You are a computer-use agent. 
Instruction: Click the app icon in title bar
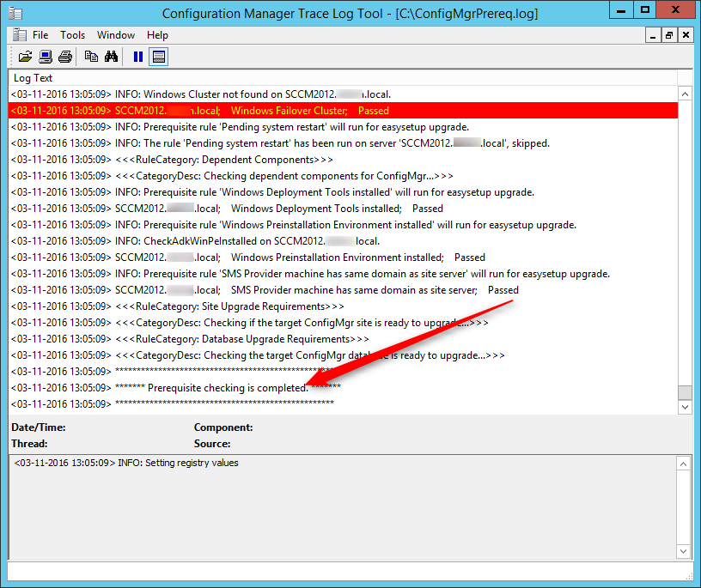(x=15, y=14)
